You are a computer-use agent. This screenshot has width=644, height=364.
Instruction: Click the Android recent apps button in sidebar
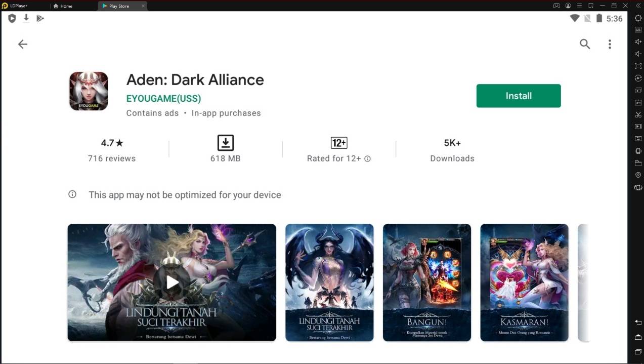tap(638, 352)
